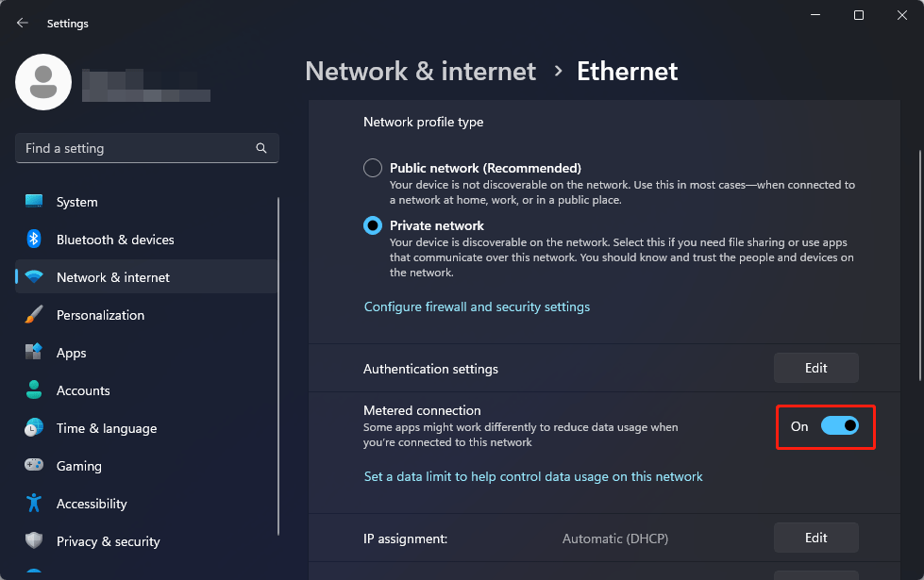The width and height of the screenshot is (924, 580).
Task: Edit the Authentication settings
Action: (x=815, y=369)
